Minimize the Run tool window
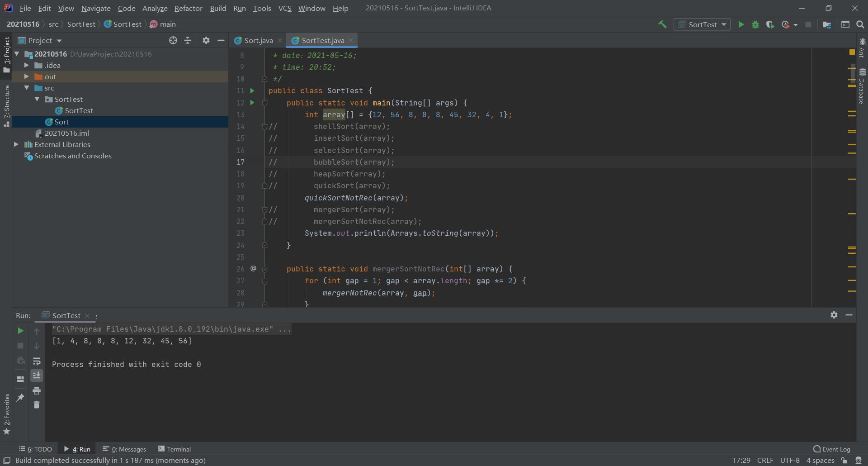This screenshot has height=466, width=868. click(x=849, y=315)
